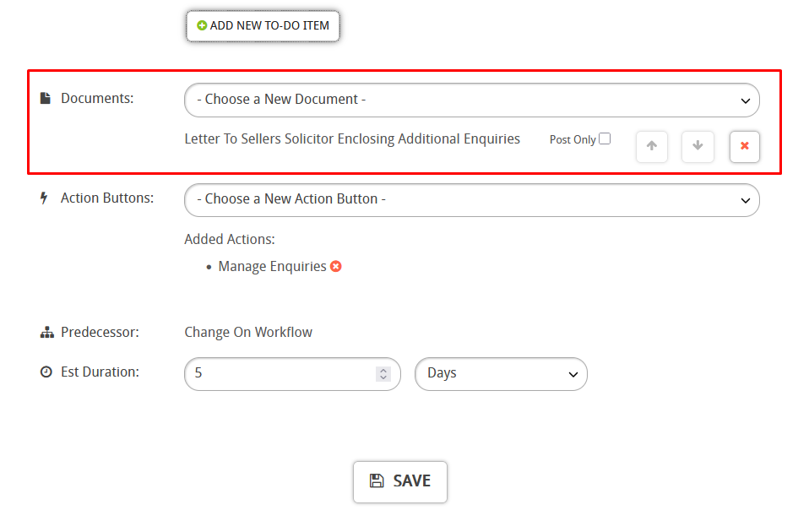
Task: Click the clock icon beside Est Duration
Action: (46, 372)
